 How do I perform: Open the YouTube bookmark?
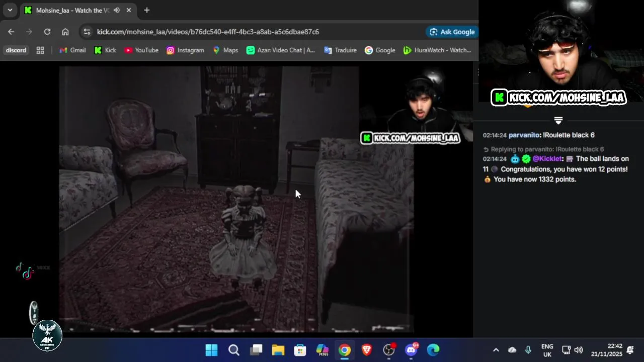point(141,50)
